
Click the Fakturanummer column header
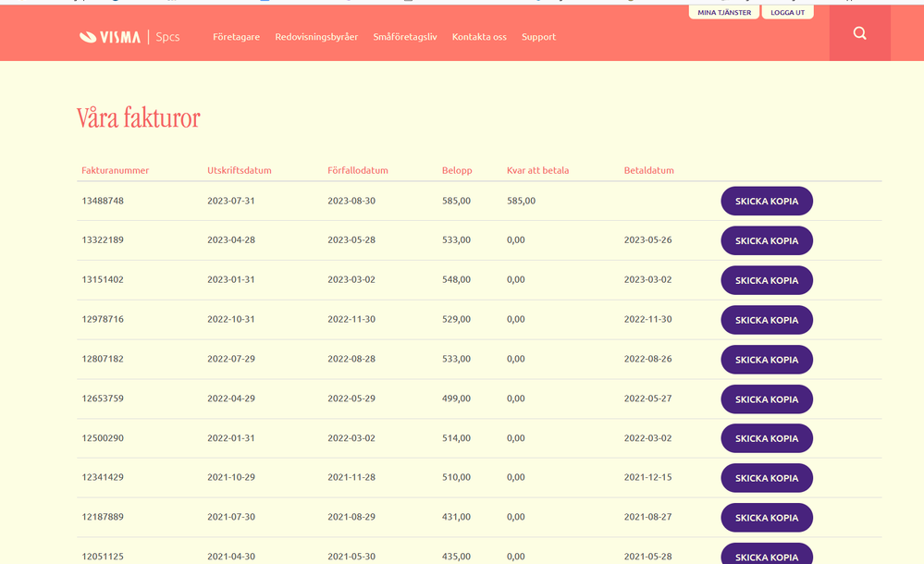pyautogui.click(x=115, y=170)
